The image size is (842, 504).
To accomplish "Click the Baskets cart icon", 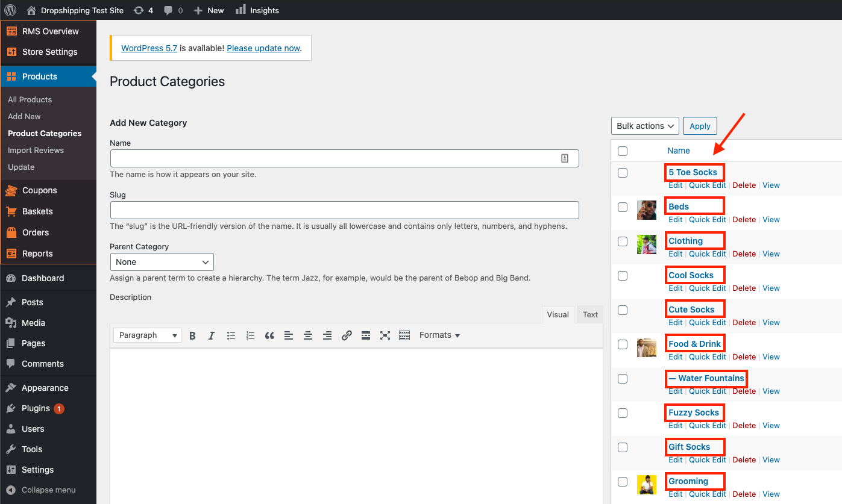I will 11,211.
